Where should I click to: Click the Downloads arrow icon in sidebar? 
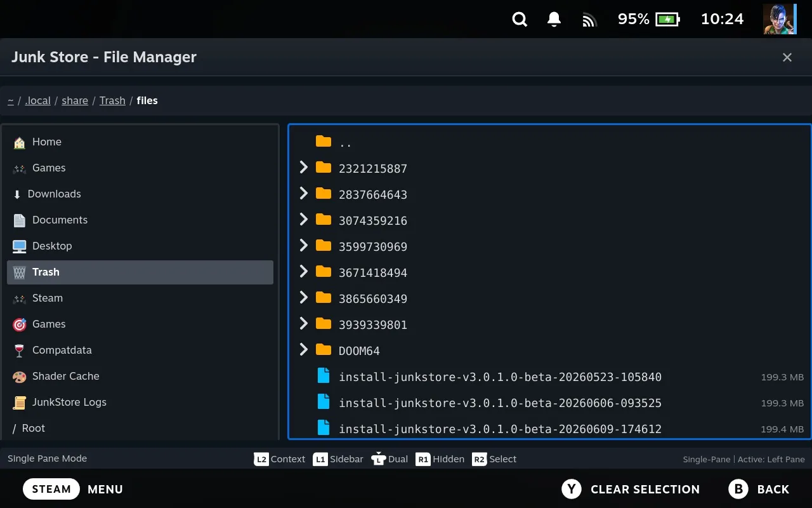[17, 194]
